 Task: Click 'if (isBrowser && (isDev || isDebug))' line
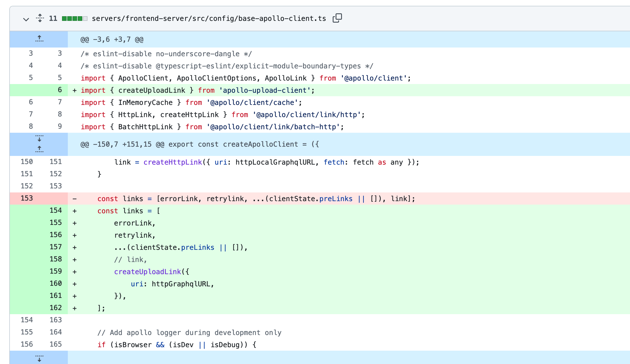pos(177,345)
